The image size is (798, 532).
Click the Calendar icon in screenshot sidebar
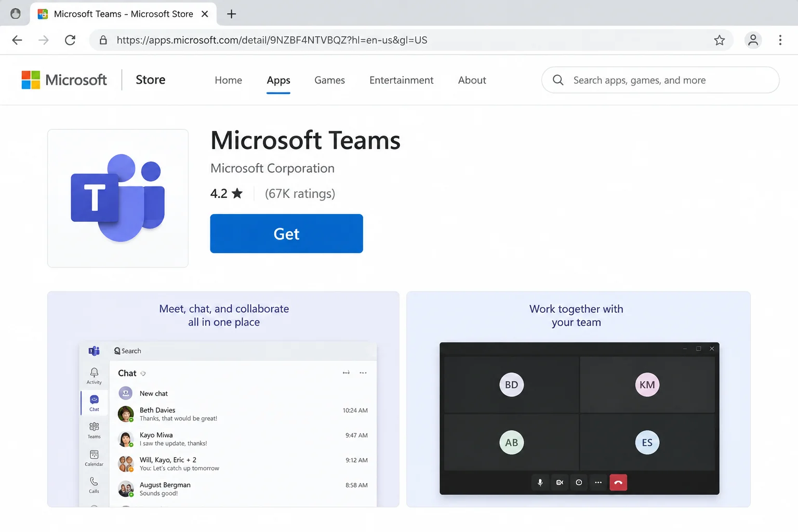(94, 455)
